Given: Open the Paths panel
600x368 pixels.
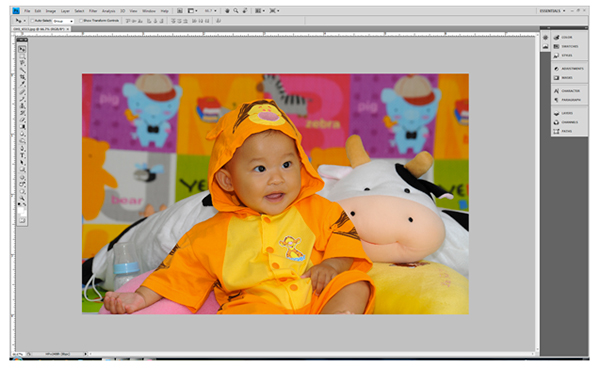Looking at the screenshot, I should coord(569,131).
